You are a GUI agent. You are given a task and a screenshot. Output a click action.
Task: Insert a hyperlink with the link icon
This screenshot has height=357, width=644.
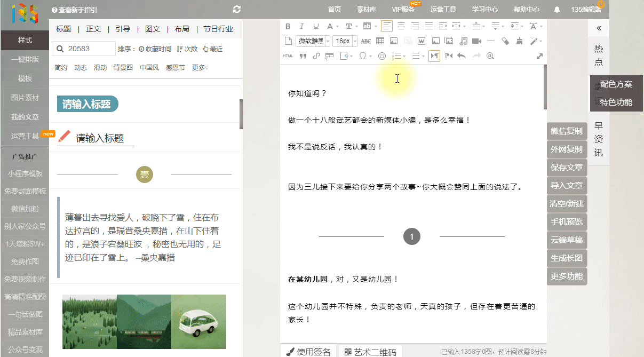pos(316,56)
